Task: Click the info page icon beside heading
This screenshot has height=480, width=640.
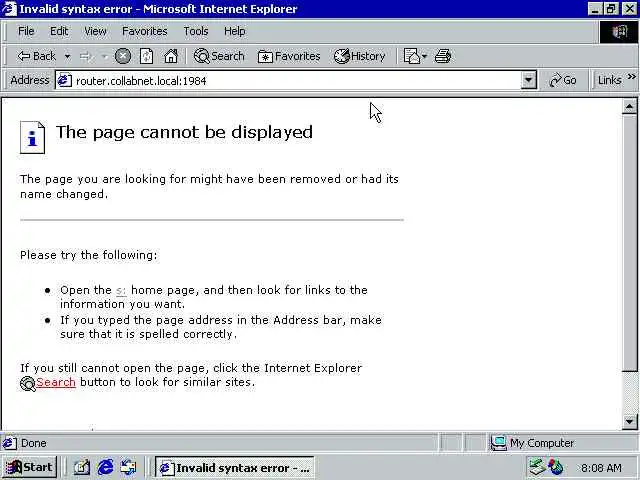Action: click(x=32, y=138)
